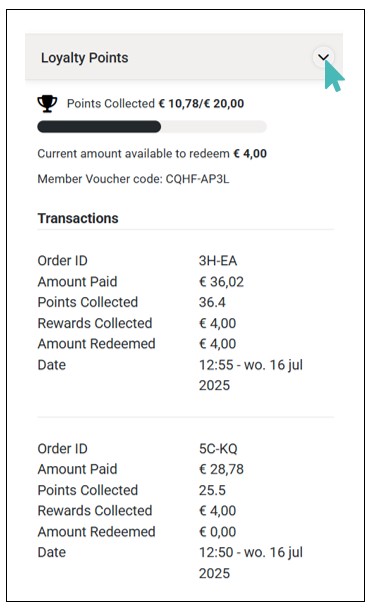Click the trophy icon beside Points Collected
373x613 pixels.
(47, 104)
